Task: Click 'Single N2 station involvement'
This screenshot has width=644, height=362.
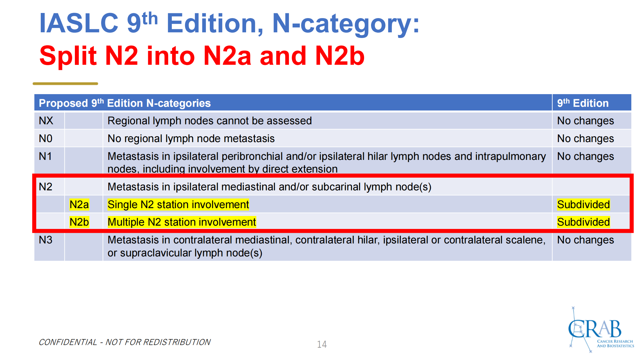Action: [178, 205]
